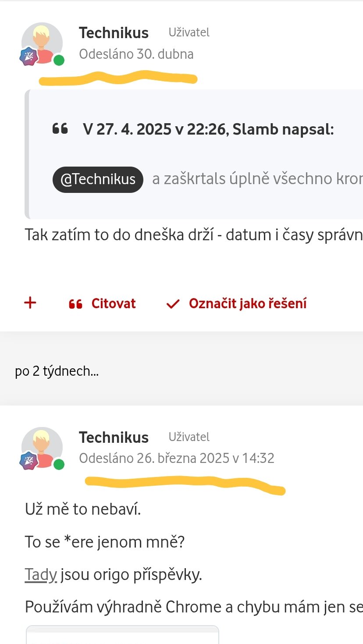
Task: Click the confetti badge on 30. dubna avatar
Action: 28,57
